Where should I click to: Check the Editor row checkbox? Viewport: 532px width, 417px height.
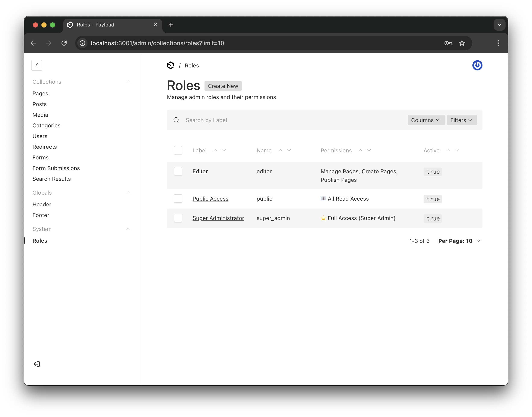point(178,171)
